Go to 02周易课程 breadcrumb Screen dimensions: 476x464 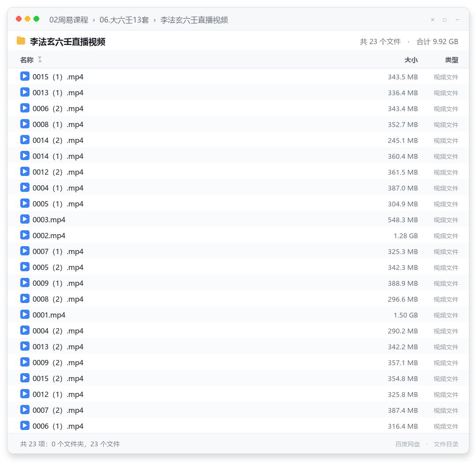tap(69, 20)
